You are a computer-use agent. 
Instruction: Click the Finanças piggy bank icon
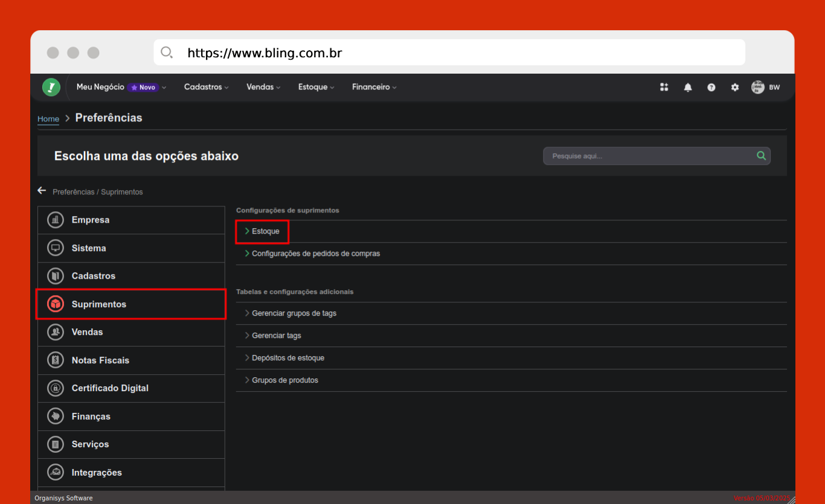[x=56, y=416]
